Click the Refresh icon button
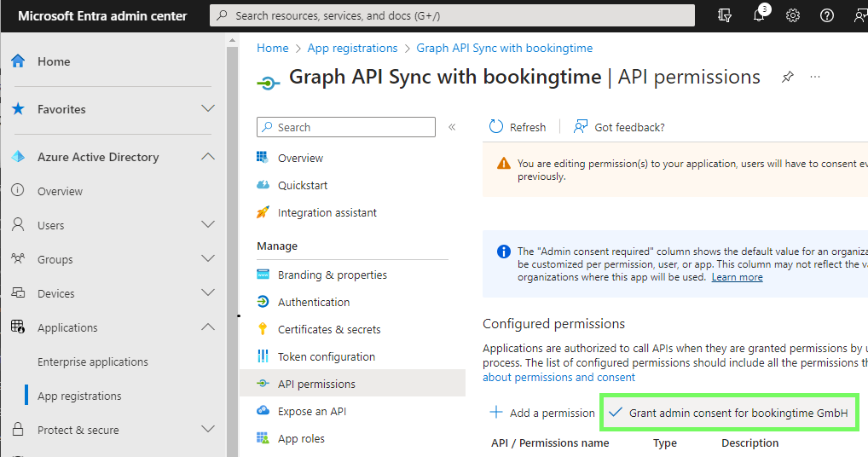This screenshot has width=868, height=457. (x=518, y=127)
